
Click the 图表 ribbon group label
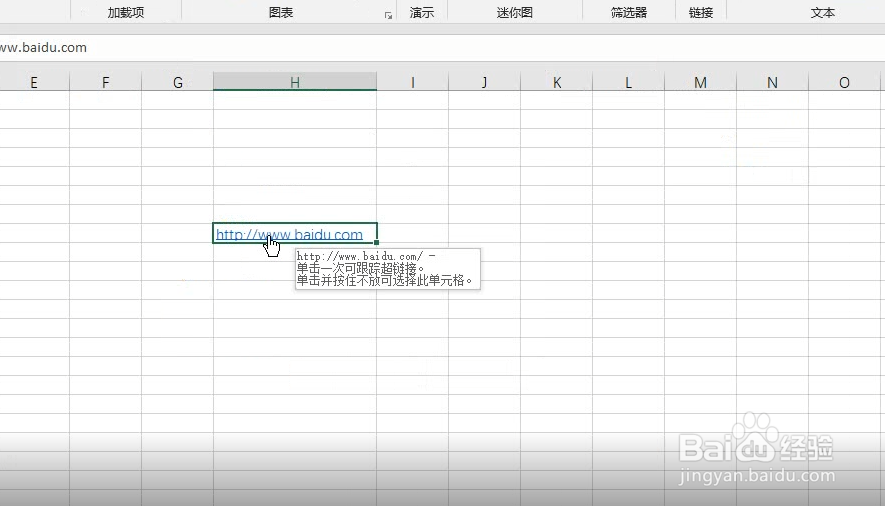(x=281, y=12)
